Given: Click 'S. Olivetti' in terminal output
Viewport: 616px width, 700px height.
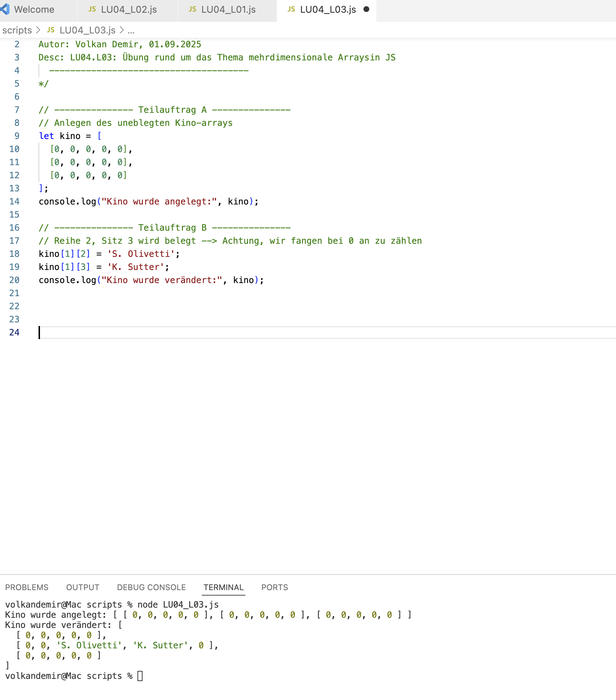Looking at the screenshot, I should coord(89,645).
